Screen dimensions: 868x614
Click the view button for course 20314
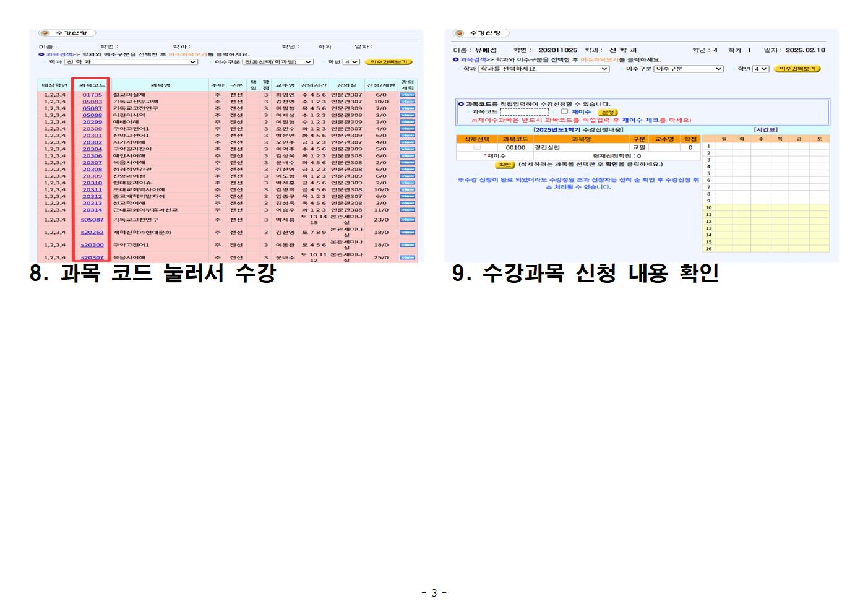click(407, 210)
